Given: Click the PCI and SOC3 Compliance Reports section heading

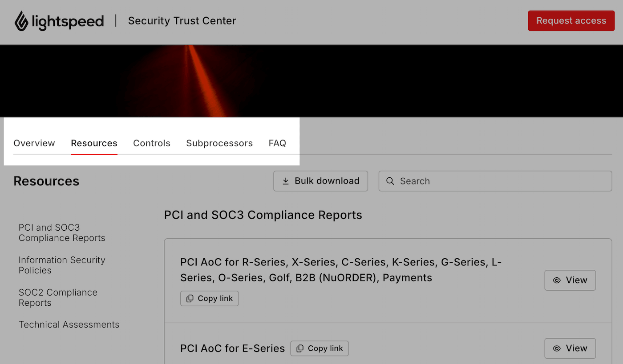Looking at the screenshot, I should tap(263, 215).
